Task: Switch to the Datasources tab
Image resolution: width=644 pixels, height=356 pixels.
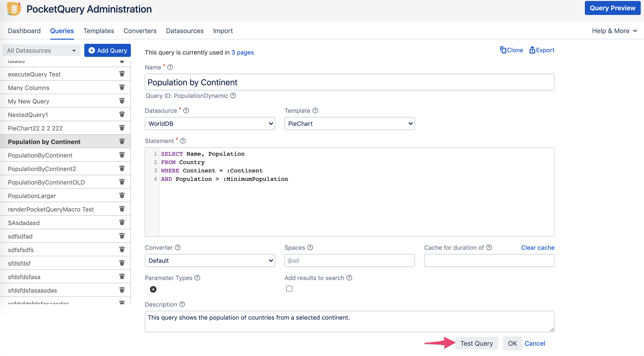Action: (185, 31)
